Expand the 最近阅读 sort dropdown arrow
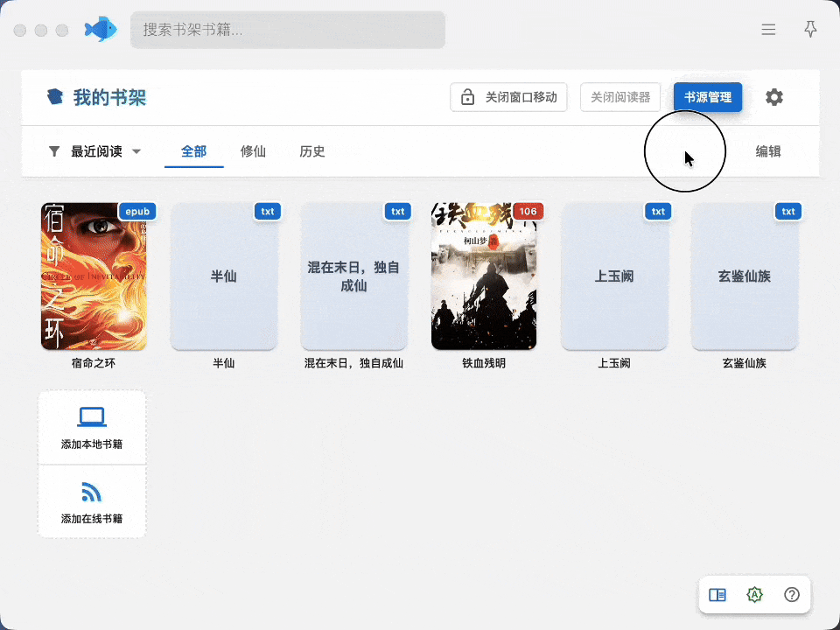This screenshot has width=840, height=630. pyautogui.click(x=136, y=151)
